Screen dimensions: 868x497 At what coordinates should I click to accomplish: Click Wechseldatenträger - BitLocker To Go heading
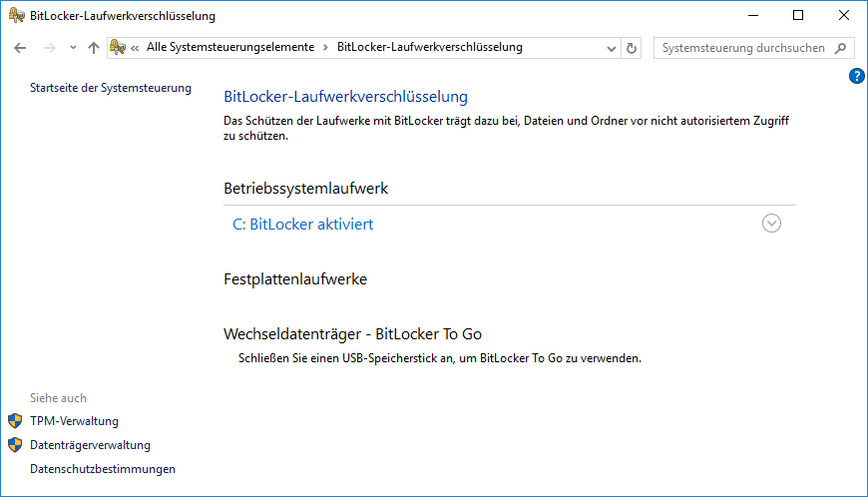pos(352,334)
